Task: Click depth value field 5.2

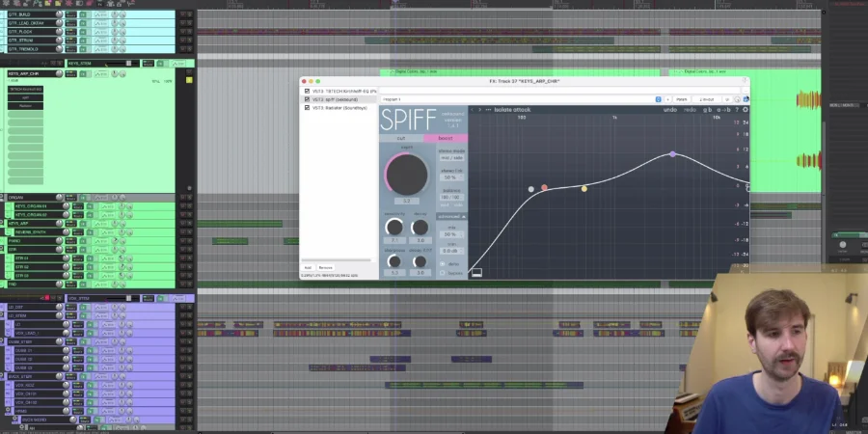Action: pyautogui.click(x=407, y=201)
